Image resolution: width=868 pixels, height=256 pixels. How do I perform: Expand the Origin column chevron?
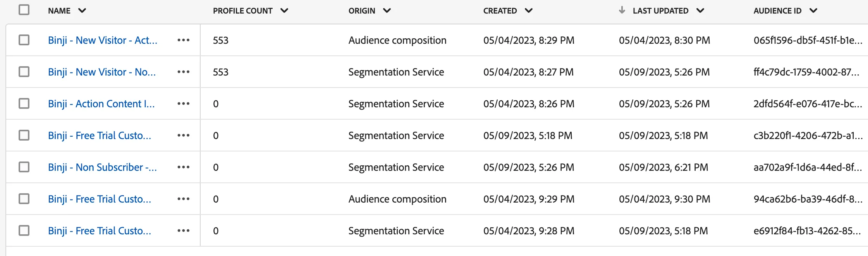point(387,11)
